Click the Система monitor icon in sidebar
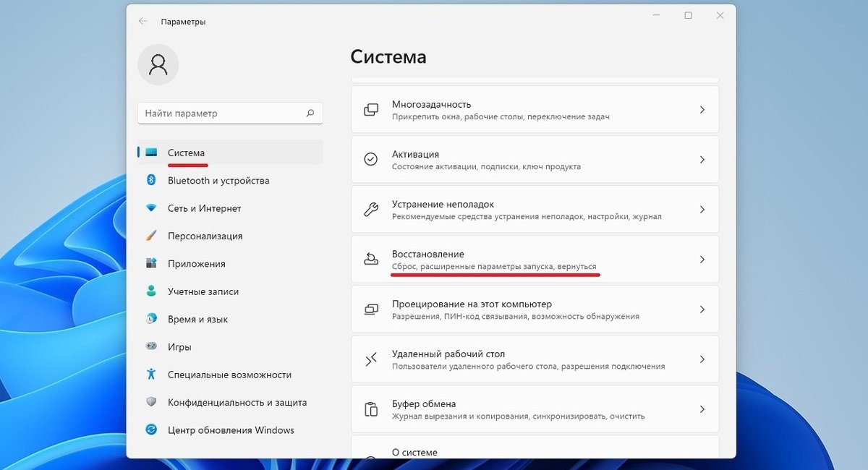This screenshot has height=470, width=868. click(x=151, y=153)
